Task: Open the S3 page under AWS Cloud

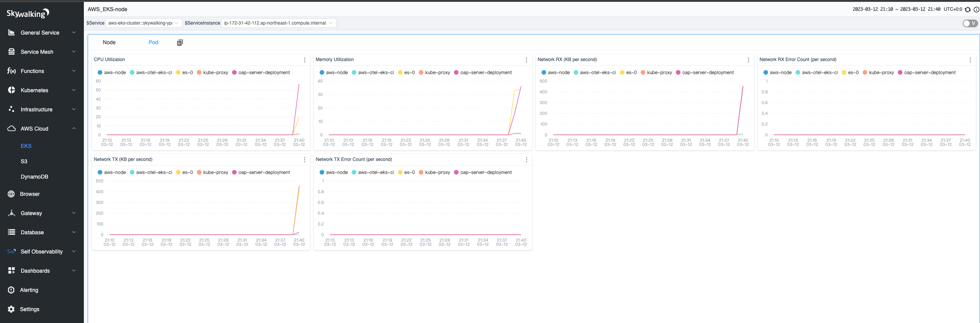Action: pyautogui.click(x=24, y=161)
